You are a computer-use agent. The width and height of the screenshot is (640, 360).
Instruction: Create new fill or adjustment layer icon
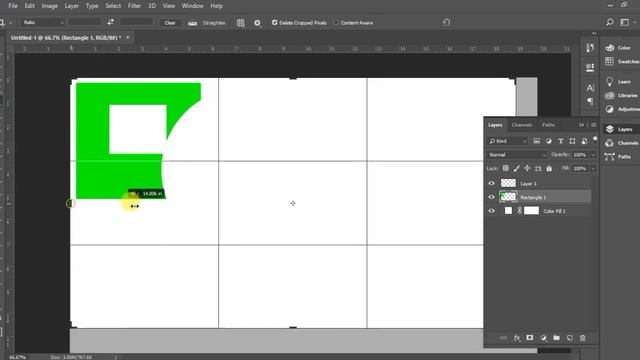[x=543, y=338]
